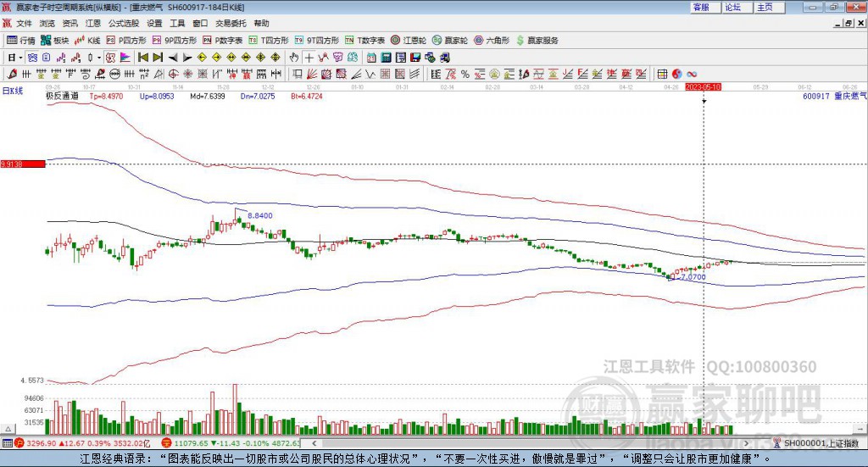The height and width of the screenshot is (467, 868).
Task: Click the 8.8400 high price label
Action: point(260,216)
